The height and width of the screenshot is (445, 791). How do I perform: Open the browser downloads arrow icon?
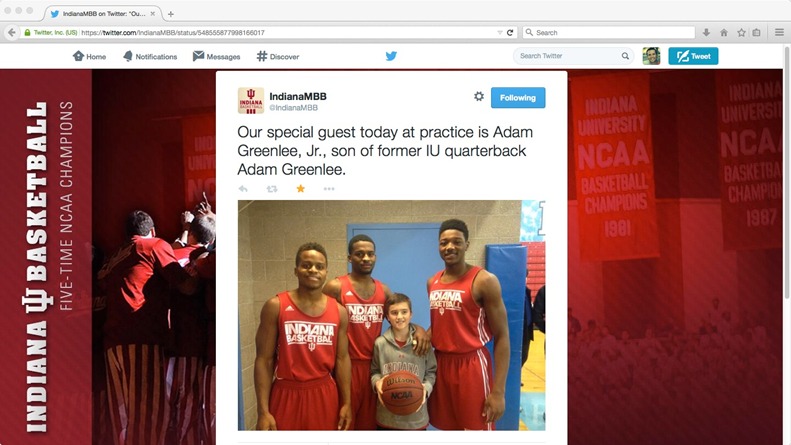point(706,32)
